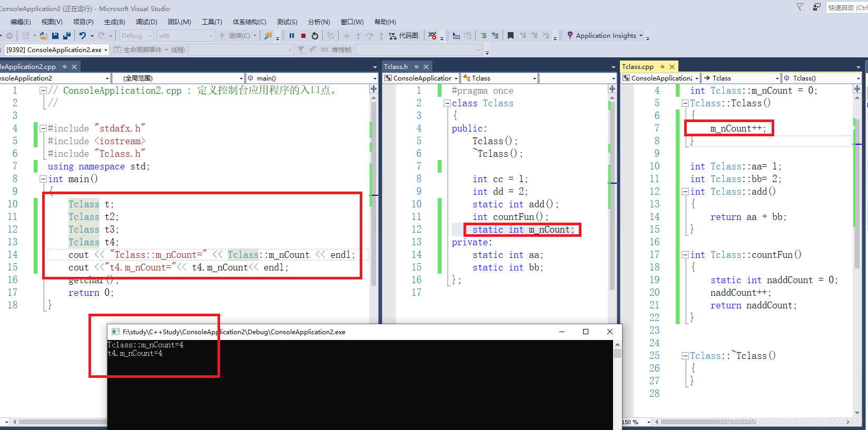This screenshot has height=430, width=868.
Task: Restart debugging with the circular arrow
Action: click(x=315, y=36)
